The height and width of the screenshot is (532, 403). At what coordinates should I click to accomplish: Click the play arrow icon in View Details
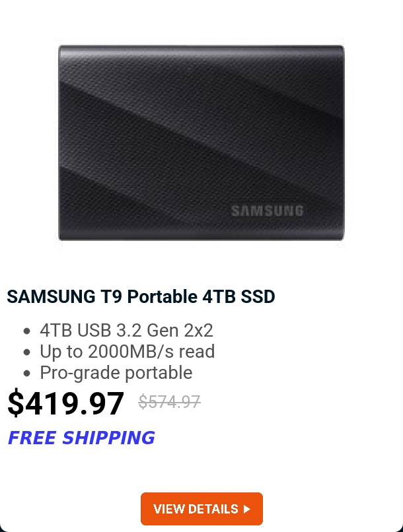tap(247, 509)
